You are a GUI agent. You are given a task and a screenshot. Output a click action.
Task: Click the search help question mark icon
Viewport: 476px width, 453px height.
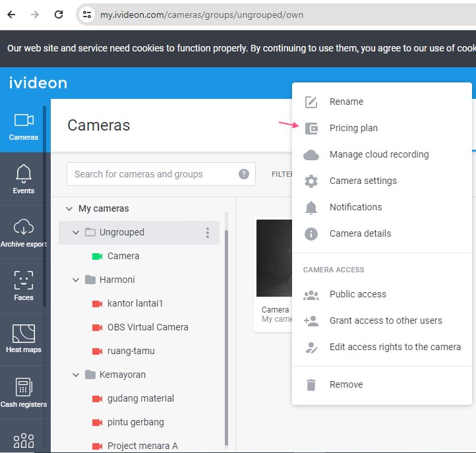click(x=244, y=174)
